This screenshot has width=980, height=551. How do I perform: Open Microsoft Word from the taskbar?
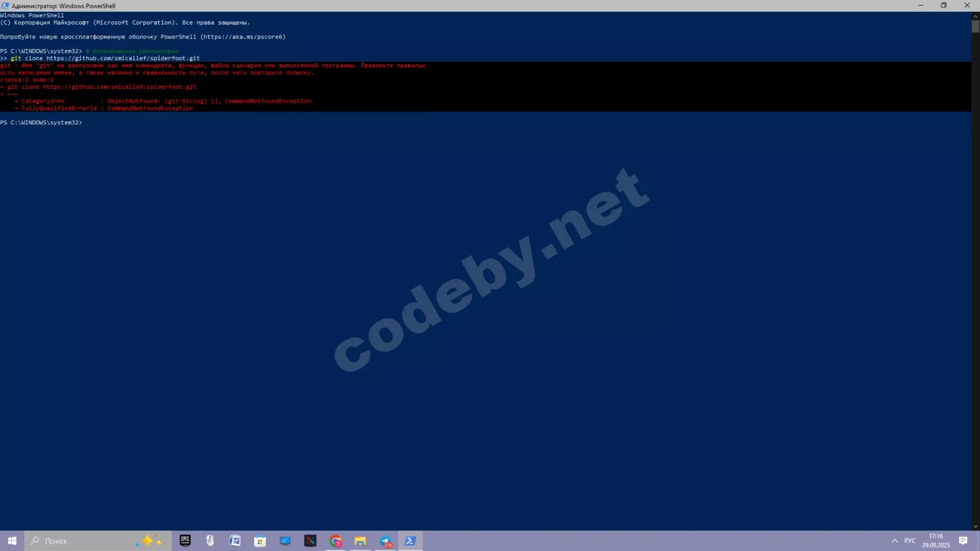[x=235, y=541]
